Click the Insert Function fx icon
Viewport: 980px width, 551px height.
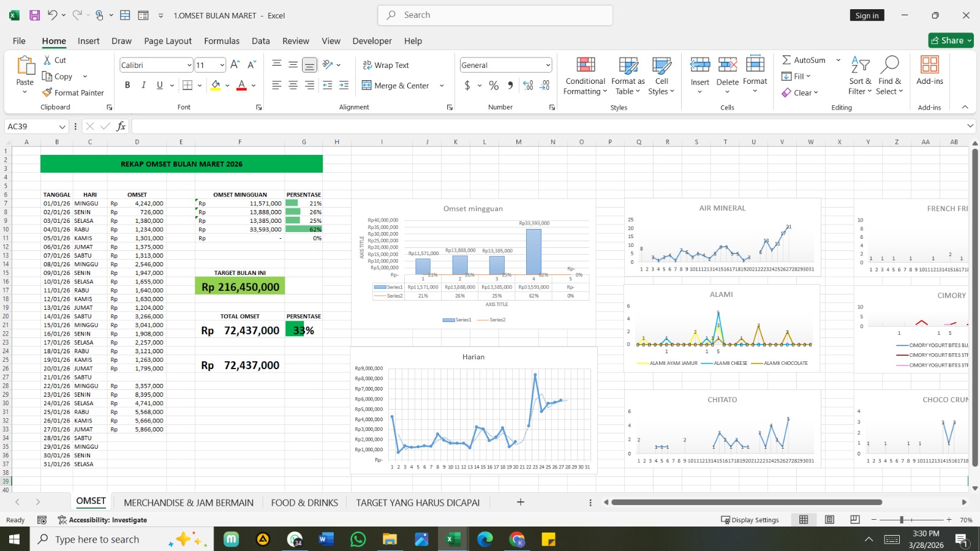click(x=121, y=126)
